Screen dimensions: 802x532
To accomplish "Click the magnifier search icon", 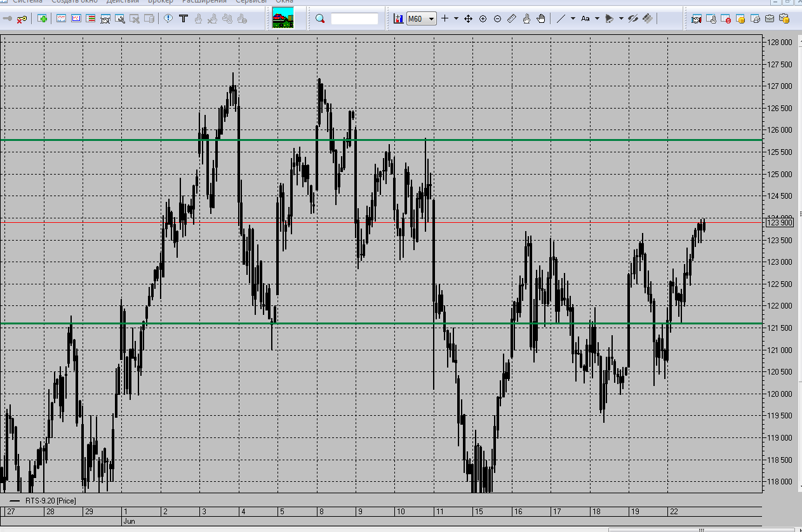I will pyautogui.click(x=320, y=19).
